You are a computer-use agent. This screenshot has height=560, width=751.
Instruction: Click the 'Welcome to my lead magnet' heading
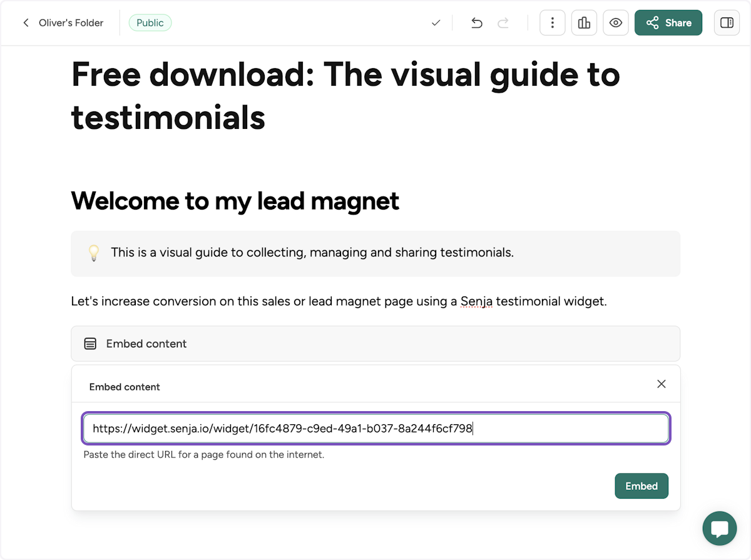tap(235, 201)
